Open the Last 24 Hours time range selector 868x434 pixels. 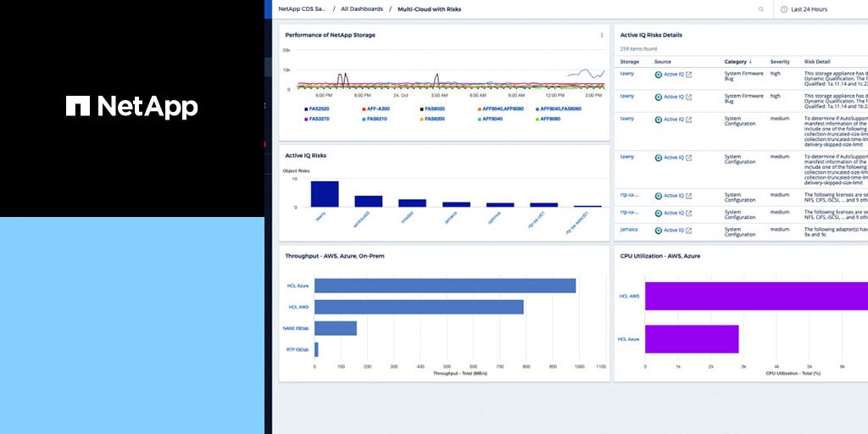point(809,9)
